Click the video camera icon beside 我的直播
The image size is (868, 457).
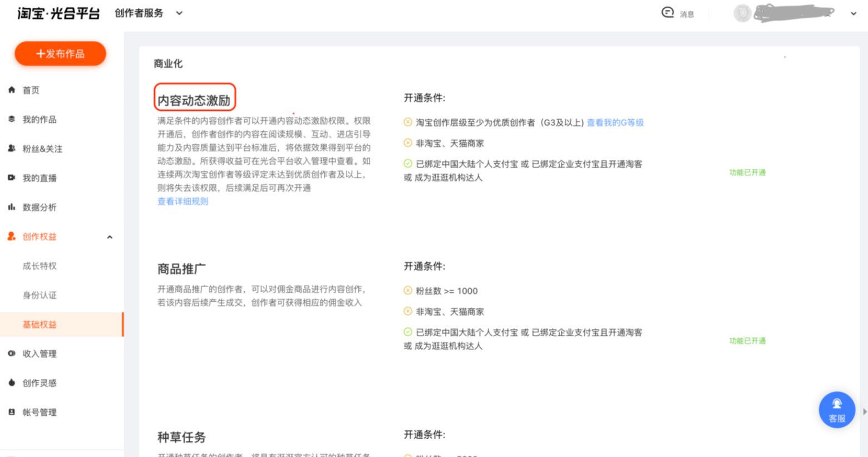point(12,178)
